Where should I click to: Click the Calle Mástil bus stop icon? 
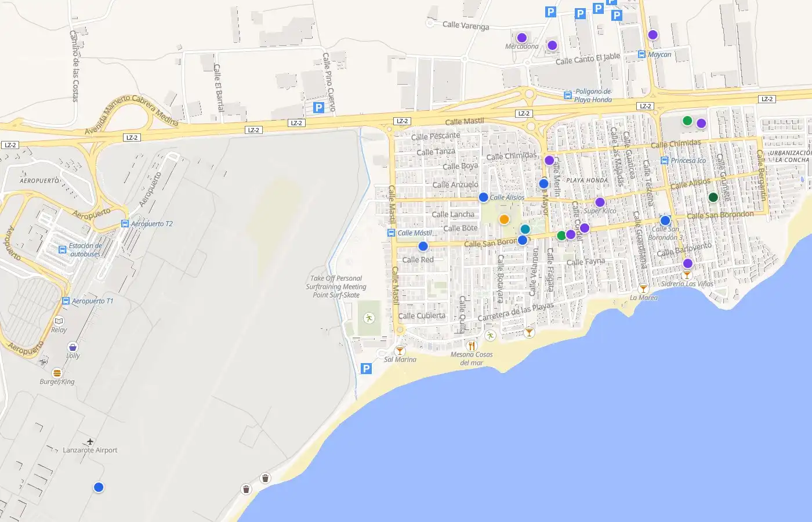391,233
